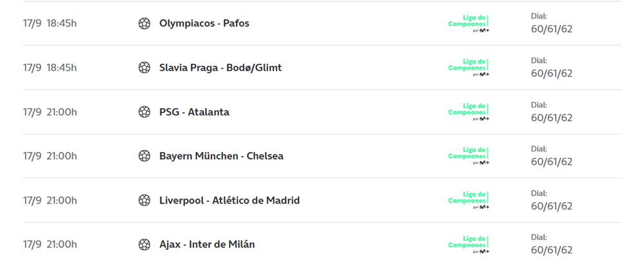This screenshot has width=644, height=266.
Task: Open the Ajax - Inter de Milán match
Action: point(207,245)
